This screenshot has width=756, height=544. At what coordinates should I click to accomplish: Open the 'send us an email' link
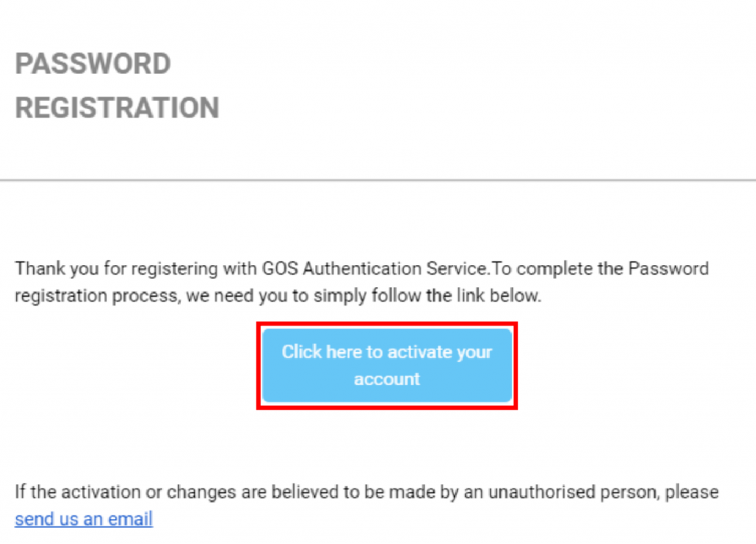point(84,519)
